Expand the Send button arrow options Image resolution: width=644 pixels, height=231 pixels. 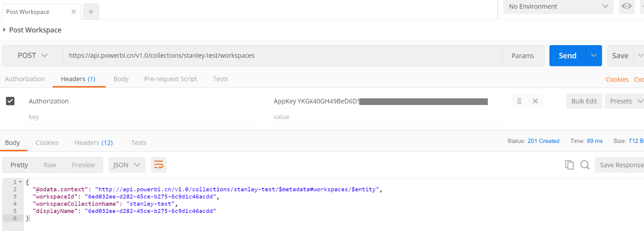point(594,55)
